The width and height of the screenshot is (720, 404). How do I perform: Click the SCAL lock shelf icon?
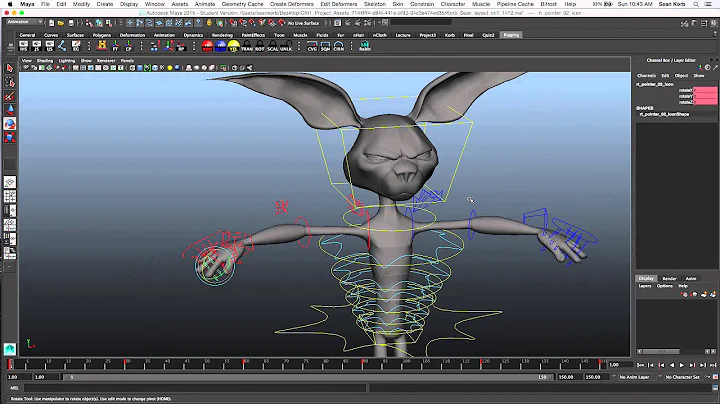(273, 46)
